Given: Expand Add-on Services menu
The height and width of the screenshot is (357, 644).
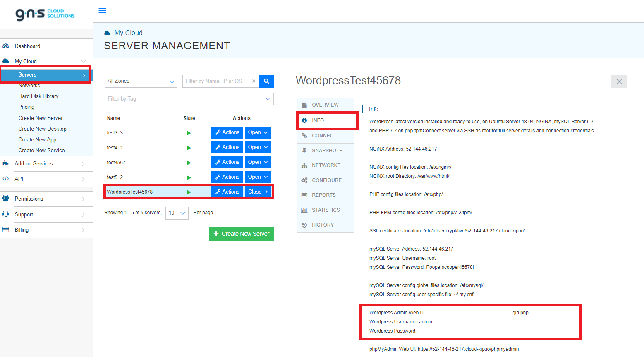Looking at the screenshot, I should click(46, 164).
